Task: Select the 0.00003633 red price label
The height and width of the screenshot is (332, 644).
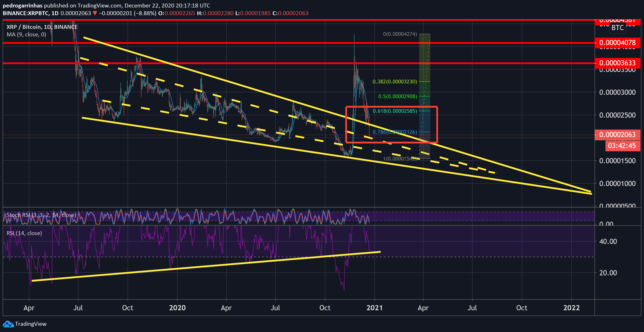Action: [617, 63]
